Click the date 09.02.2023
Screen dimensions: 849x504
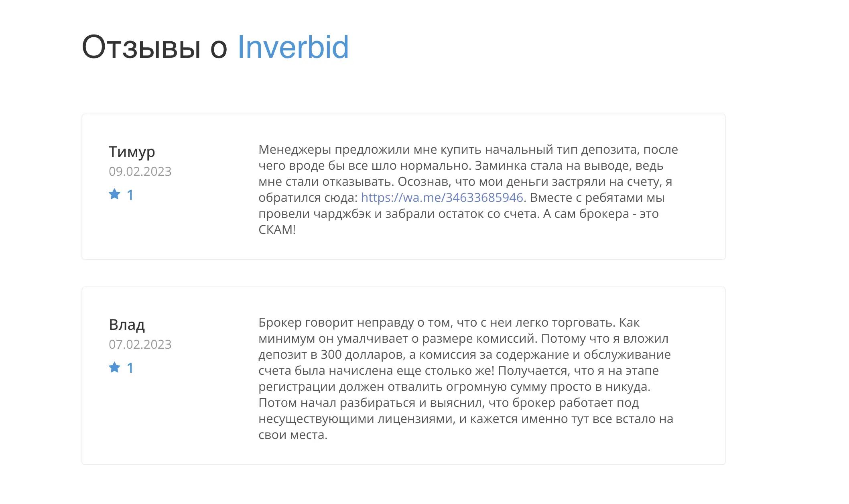pos(140,171)
